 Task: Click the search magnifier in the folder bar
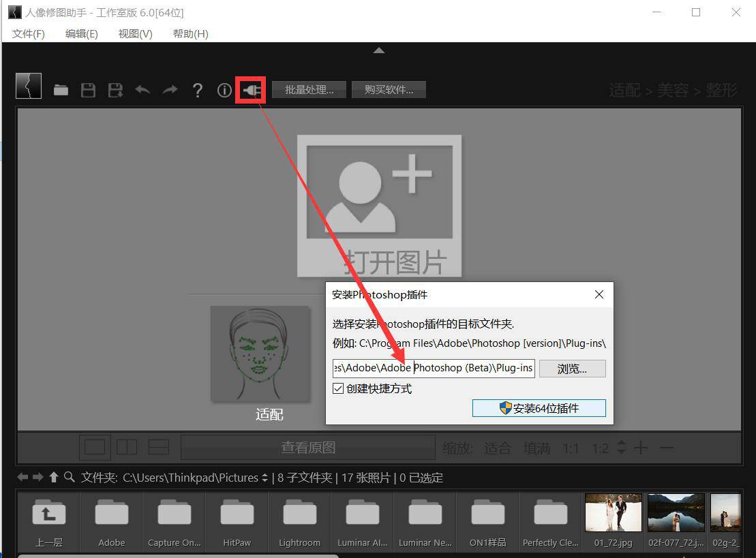coord(68,478)
